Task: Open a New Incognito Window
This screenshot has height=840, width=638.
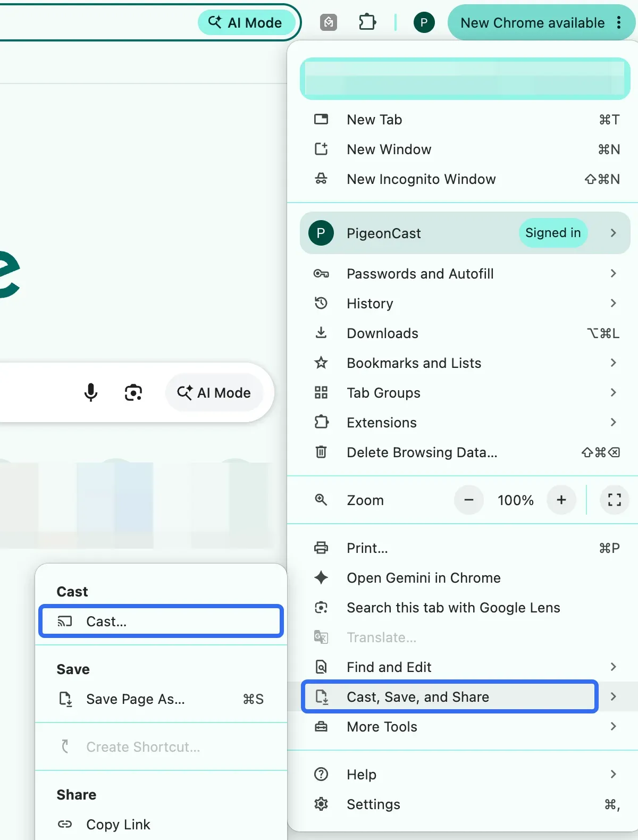Action: click(x=463, y=179)
